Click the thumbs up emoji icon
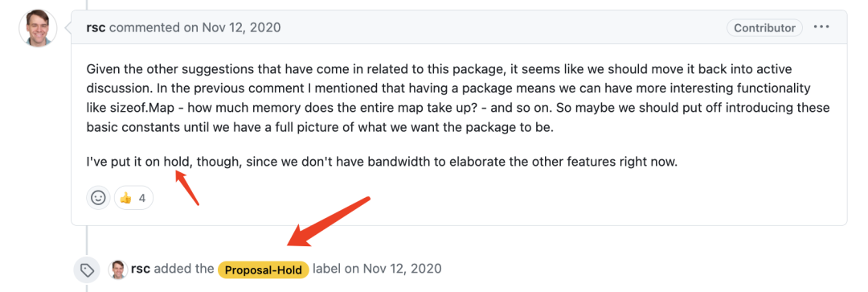Viewport: 868px width, 292px height. (125, 198)
